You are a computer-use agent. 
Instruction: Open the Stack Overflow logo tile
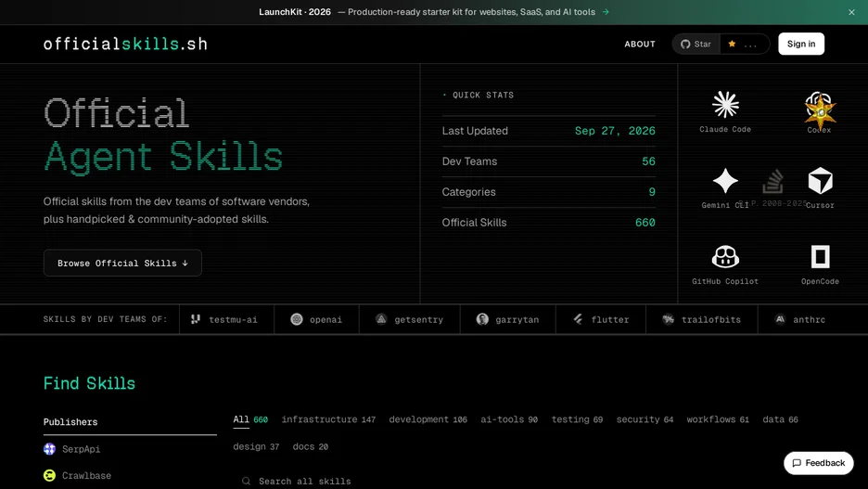pyautogui.click(x=772, y=181)
